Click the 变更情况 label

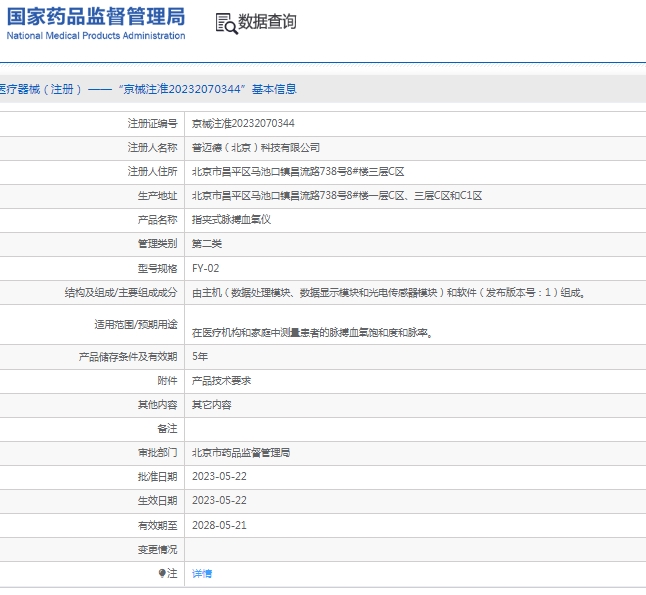coord(157,549)
